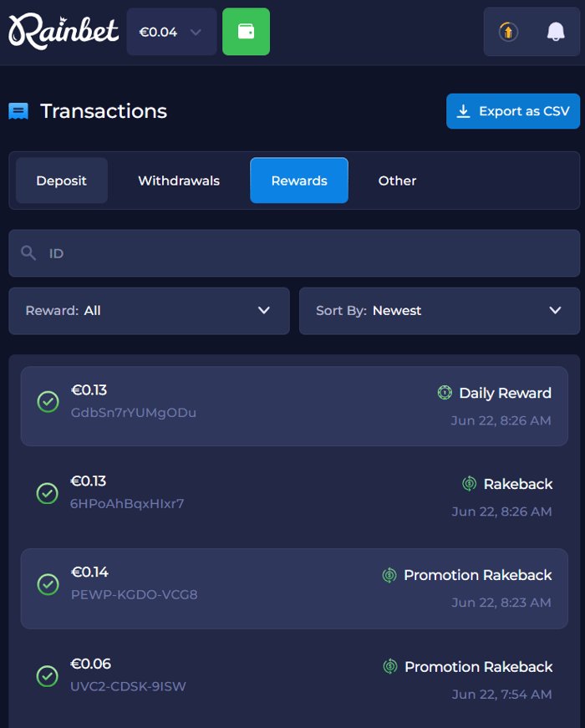Image resolution: width=585 pixels, height=728 pixels.
Task: Open the Reward: All filter dropdown
Action: (149, 311)
